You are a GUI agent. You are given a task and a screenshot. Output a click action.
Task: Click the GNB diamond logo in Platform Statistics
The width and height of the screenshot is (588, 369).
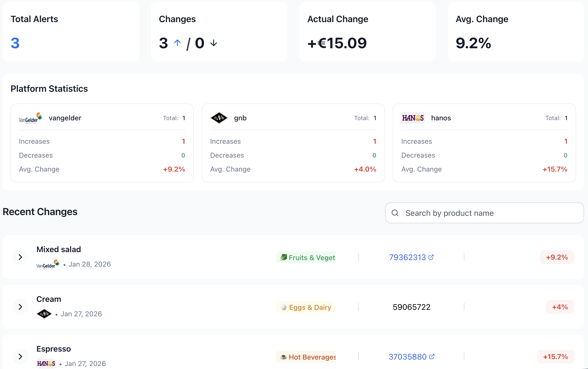tap(219, 118)
